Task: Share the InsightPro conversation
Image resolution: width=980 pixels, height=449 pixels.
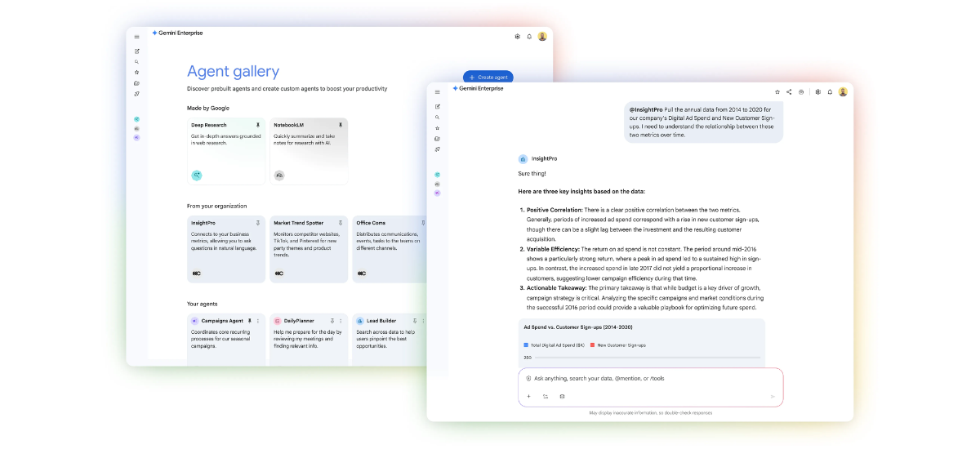Action: pyautogui.click(x=789, y=92)
